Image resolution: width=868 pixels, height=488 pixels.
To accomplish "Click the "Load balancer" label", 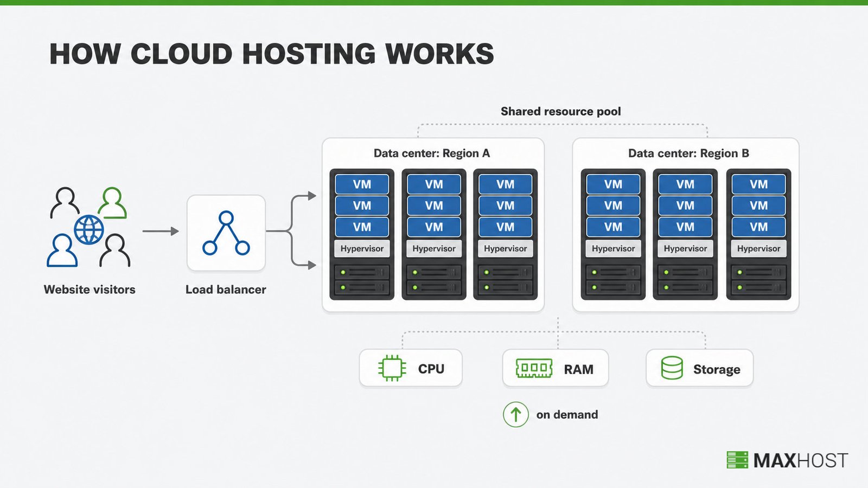I will (226, 290).
